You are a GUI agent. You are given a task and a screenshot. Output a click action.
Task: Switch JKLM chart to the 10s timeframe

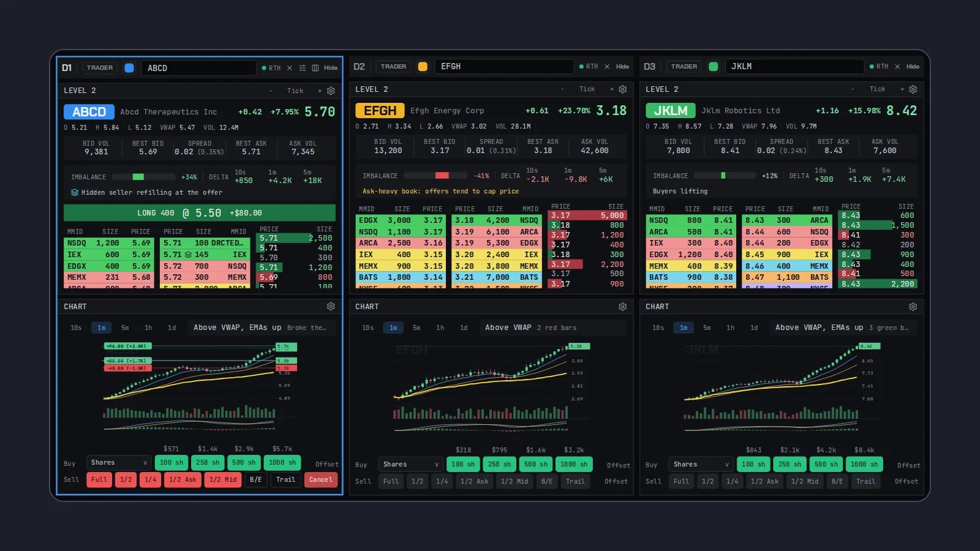click(x=658, y=328)
